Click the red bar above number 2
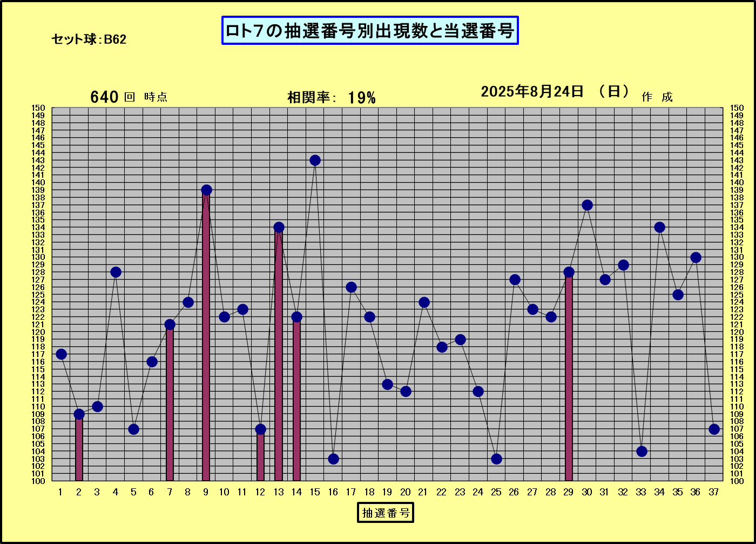The image size is (756, 544). (x=79, y=448)
